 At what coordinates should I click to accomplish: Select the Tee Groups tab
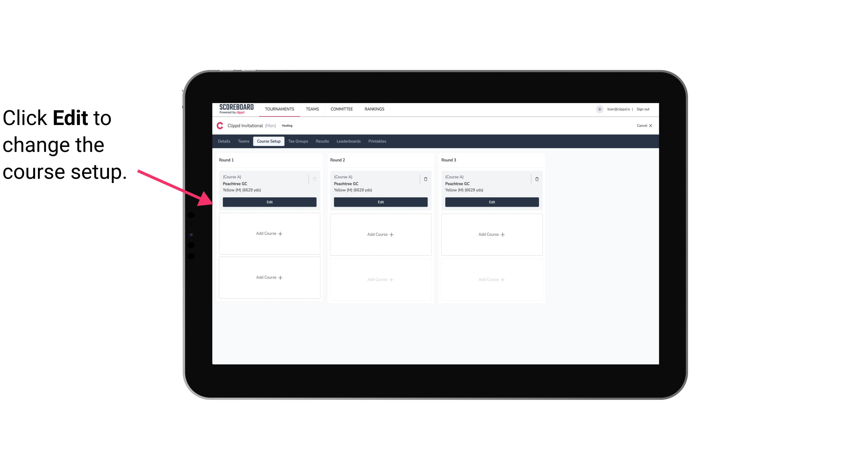(298, 141)
